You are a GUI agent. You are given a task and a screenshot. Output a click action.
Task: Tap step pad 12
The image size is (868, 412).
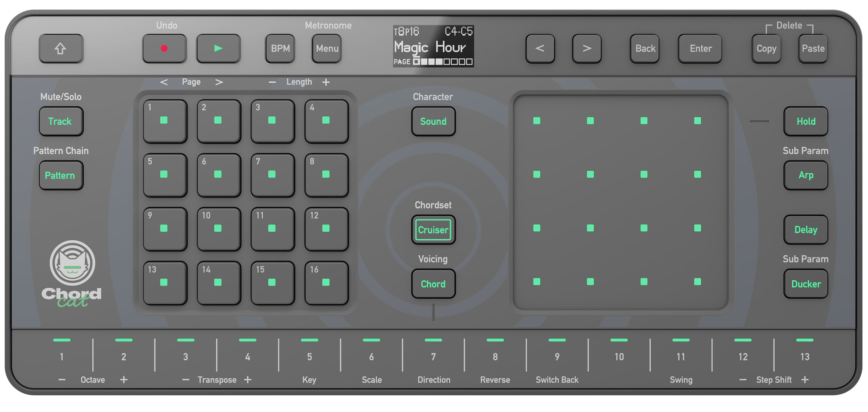click(327, 229)
